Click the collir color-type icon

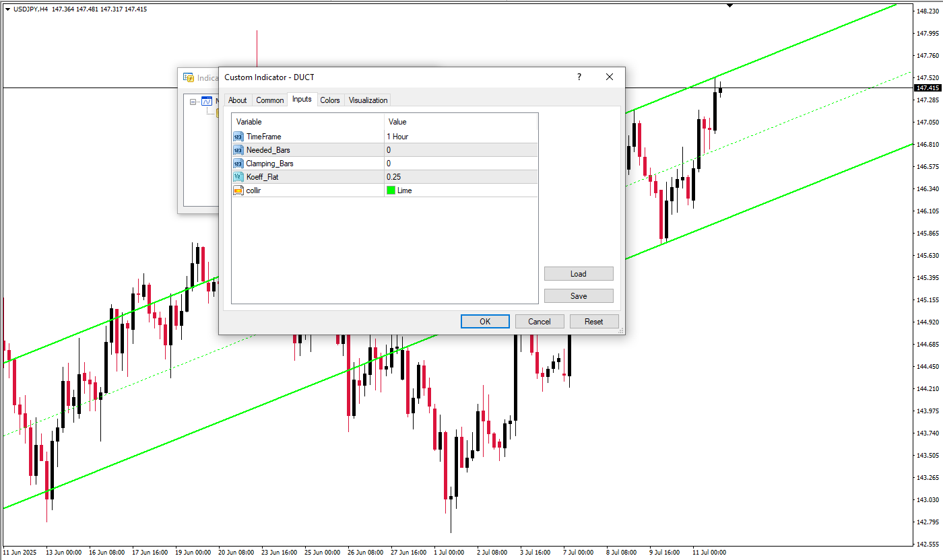(x=238, y=190)
